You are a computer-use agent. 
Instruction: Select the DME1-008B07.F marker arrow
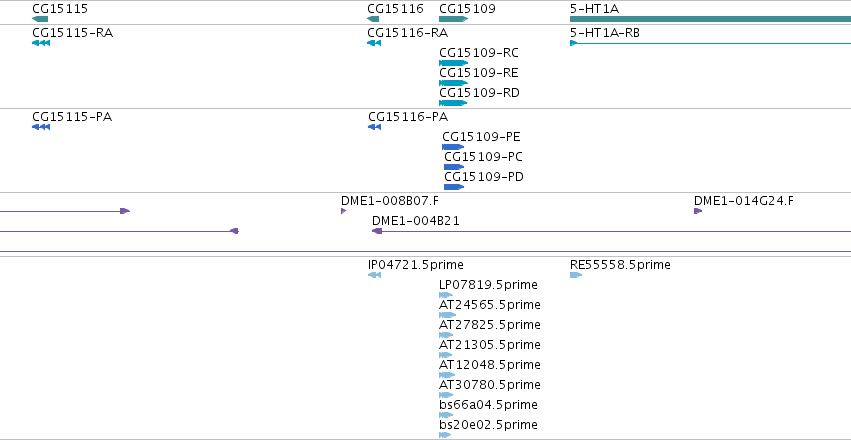[344, 211]
